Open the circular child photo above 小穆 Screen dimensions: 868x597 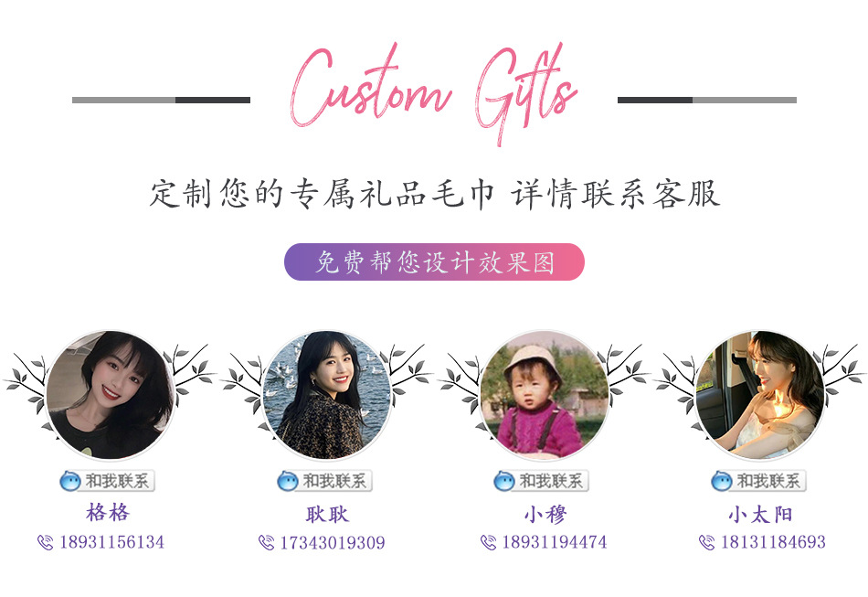click(x=544, y=395)
